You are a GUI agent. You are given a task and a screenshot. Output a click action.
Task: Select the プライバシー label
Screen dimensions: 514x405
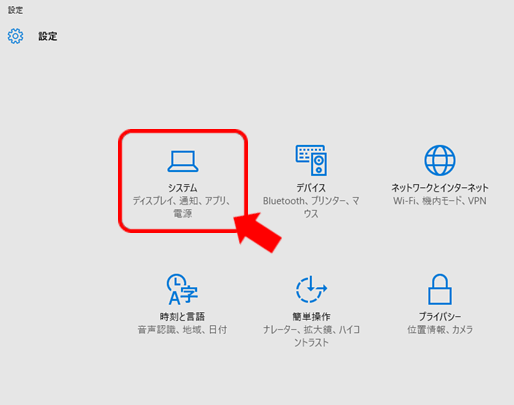440,317
